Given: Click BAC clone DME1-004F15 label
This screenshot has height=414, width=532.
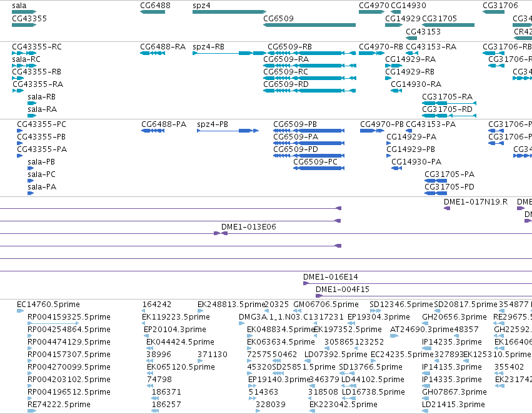Looking at the screenshot, I should (x=343, y=290).
